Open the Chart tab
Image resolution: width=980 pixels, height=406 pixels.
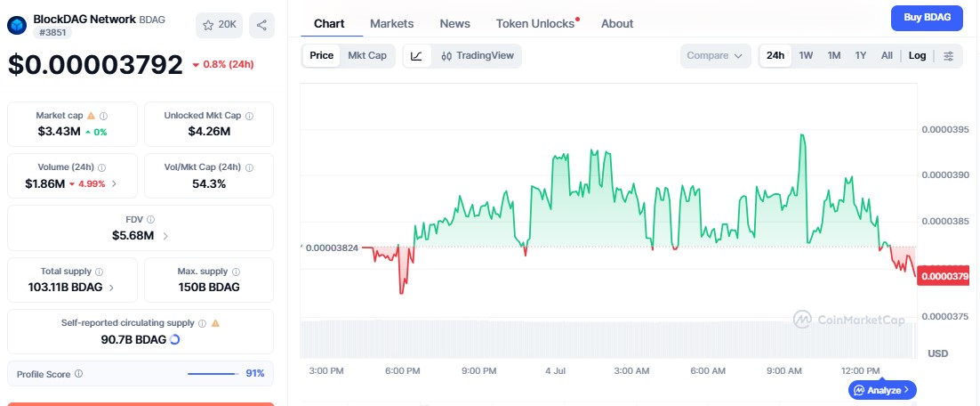329,24
